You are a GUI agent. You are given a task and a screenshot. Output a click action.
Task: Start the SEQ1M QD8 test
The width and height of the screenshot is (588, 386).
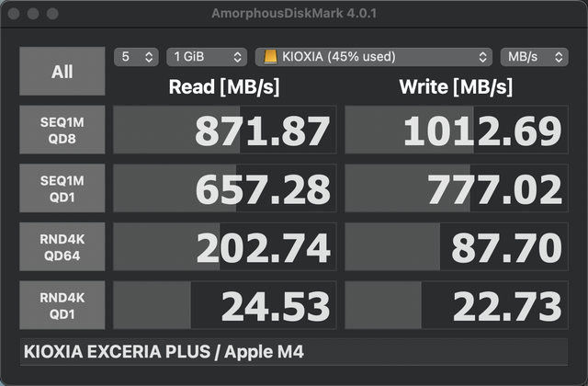(x=62, y=130)
